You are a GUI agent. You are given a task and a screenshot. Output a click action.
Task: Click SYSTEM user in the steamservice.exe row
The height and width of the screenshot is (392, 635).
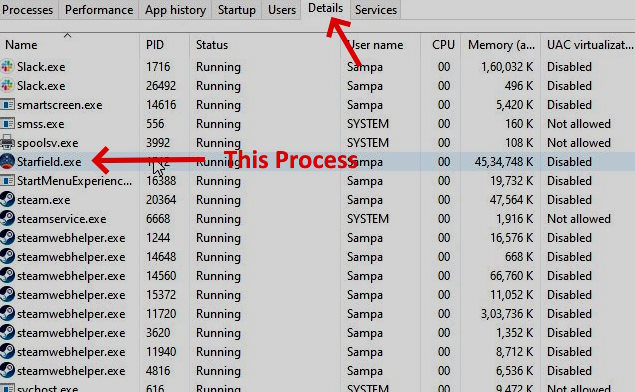click(368, 219)
